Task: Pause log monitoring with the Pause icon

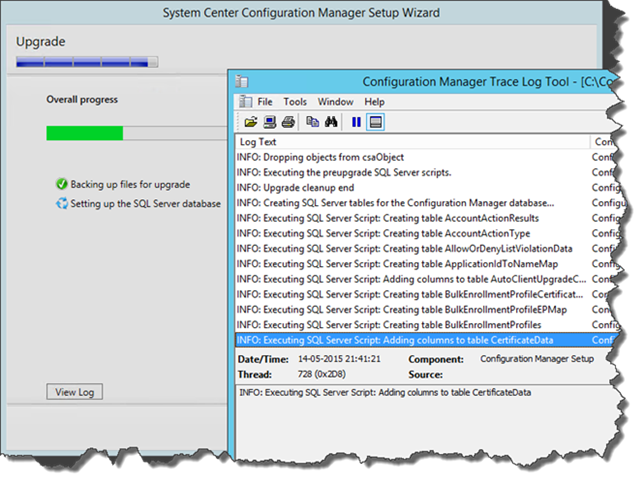Action: coord(356,122)
